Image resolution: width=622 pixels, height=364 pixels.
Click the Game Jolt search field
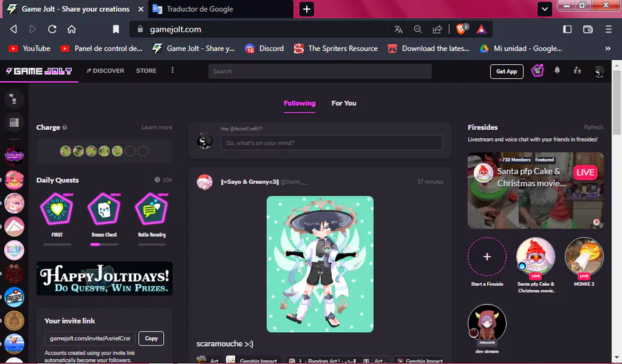pos(320,71)
